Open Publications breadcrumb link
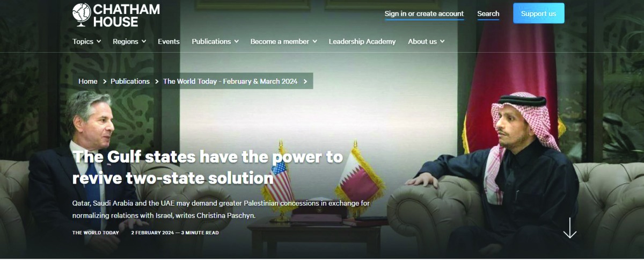This screenshot has height=261, width=644. coord(130,82)
